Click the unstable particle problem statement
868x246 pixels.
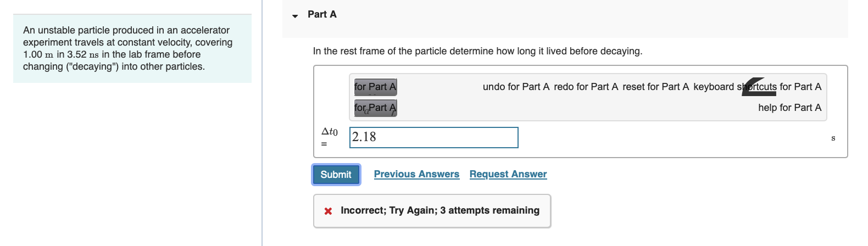click(127, 48)
